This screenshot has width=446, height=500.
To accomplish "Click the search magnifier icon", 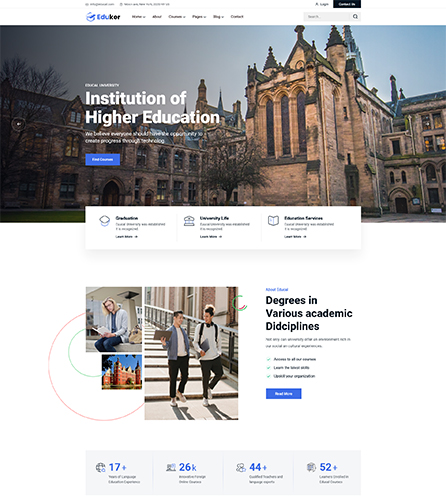I will pos(355,16).
